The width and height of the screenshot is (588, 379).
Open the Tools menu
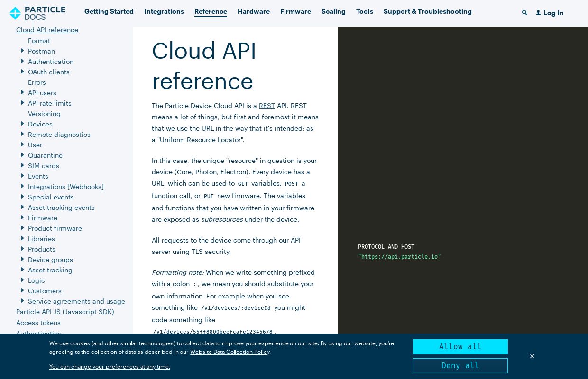(365, 12)
